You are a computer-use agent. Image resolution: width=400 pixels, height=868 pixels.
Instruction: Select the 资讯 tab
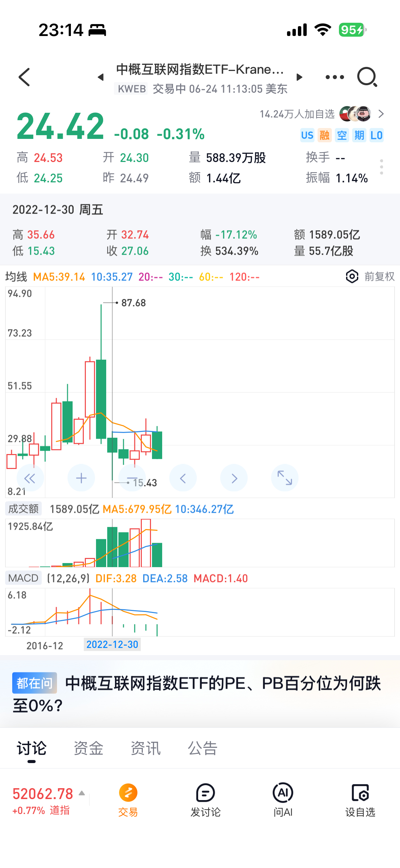[146, 748]
